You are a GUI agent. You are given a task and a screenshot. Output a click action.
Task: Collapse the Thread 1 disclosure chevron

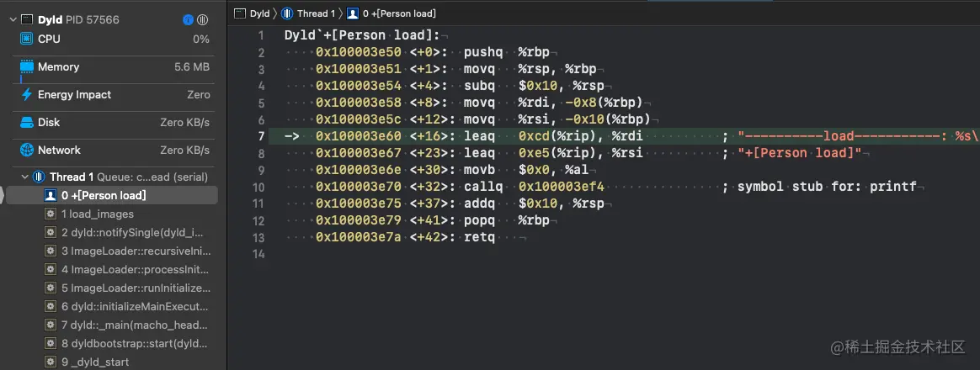tap(25, 177)
